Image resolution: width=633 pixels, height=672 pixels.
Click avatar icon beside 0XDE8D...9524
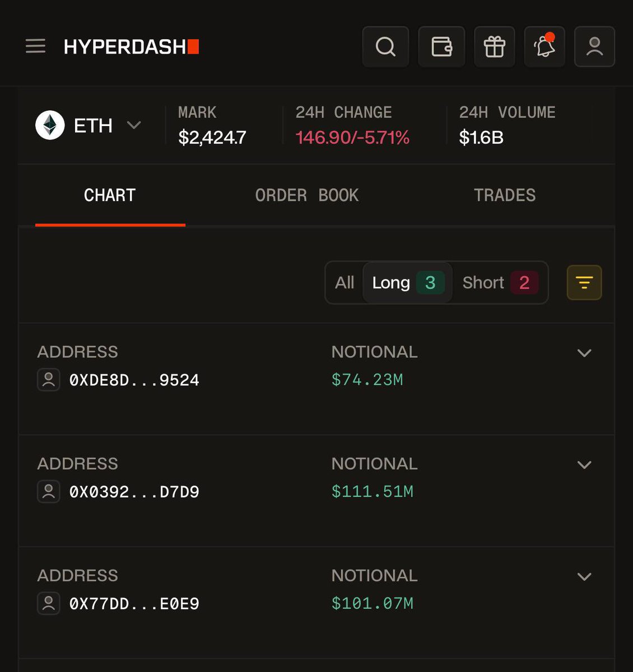tap(49, 380)
